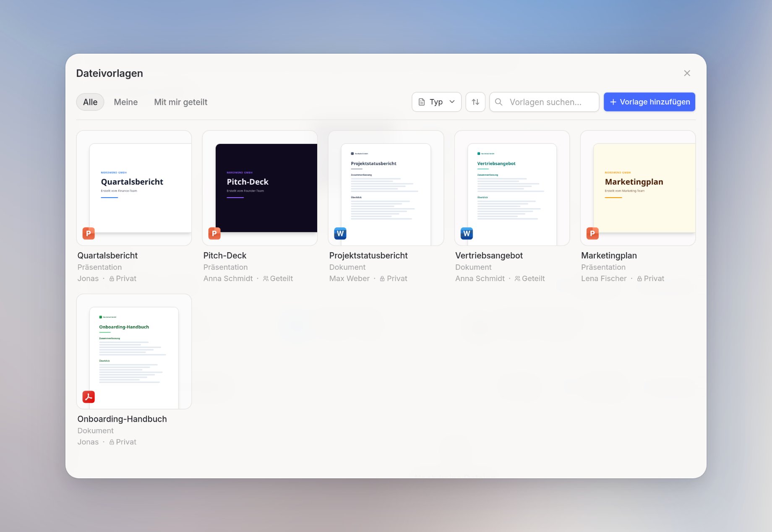Click author name Max Weber
Image resolution: width=772 pixels, height=532 pixels.
(x=349, y=279)
